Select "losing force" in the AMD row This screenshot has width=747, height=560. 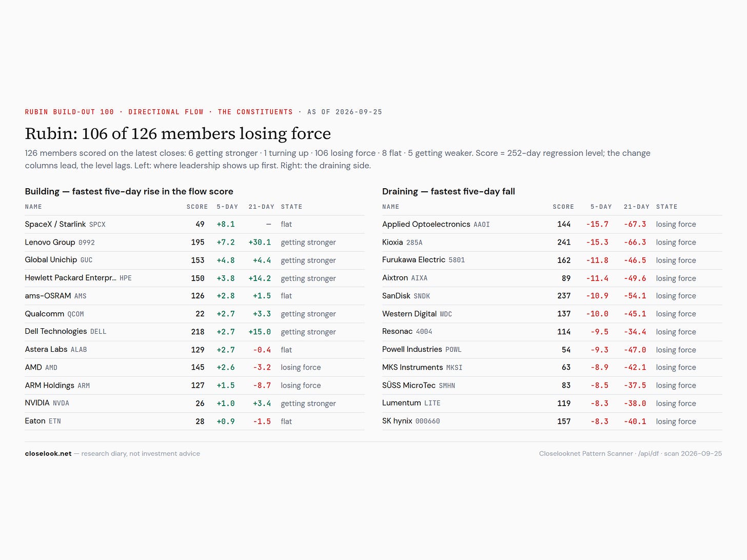tap(301, 368)
